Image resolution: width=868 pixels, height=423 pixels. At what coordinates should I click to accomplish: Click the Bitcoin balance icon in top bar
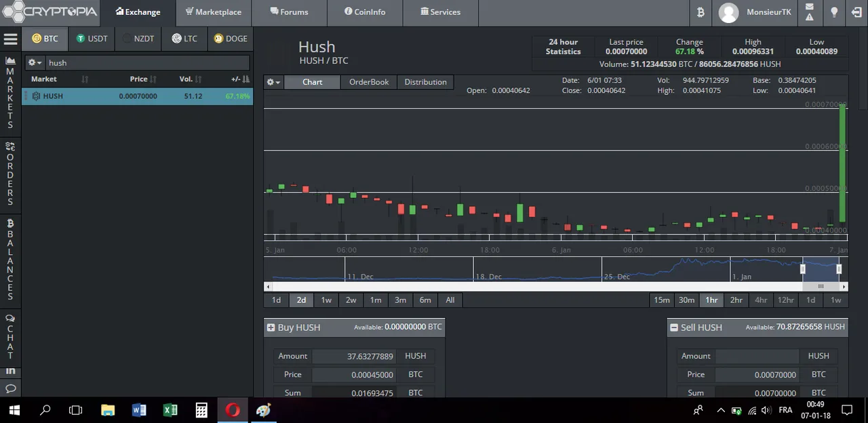click(x=701, y=12)
